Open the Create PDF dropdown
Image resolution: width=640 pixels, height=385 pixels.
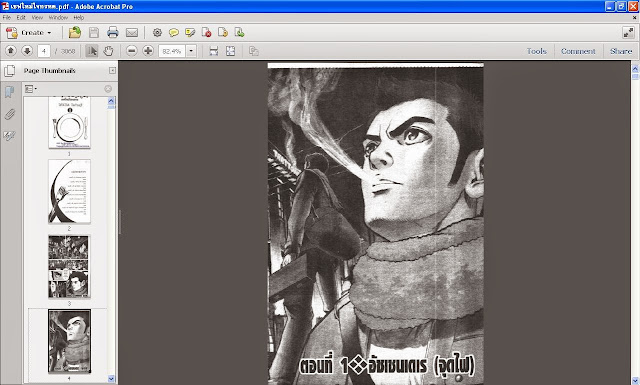(29, 33)
